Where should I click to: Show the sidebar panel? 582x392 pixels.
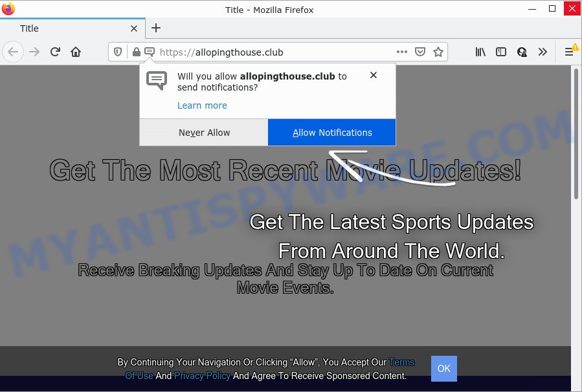pyautogui.click(x=500, y=52)
